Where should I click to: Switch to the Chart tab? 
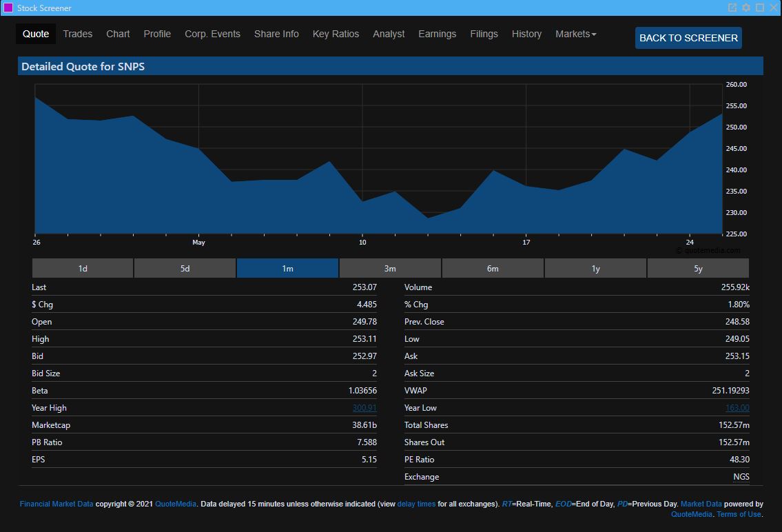coord(118,33)
